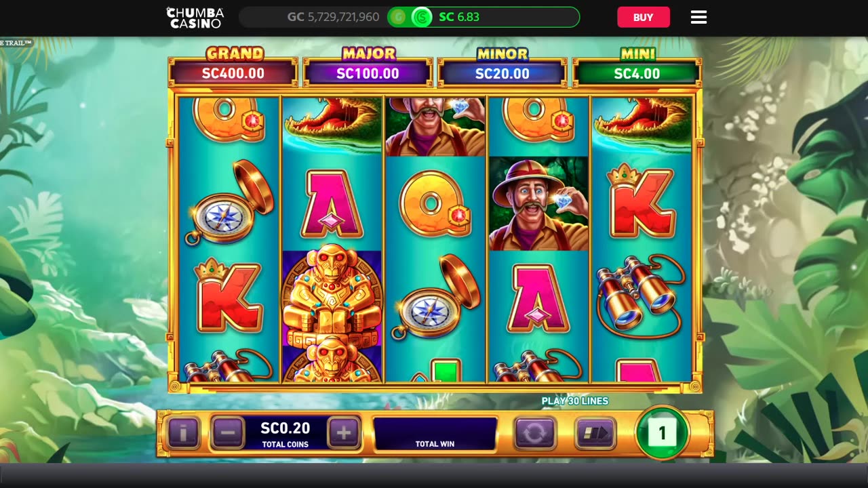Open the hamburger menu
Image resolution: width=868 pixels, height=488 pixels.
tap(698, 17)
